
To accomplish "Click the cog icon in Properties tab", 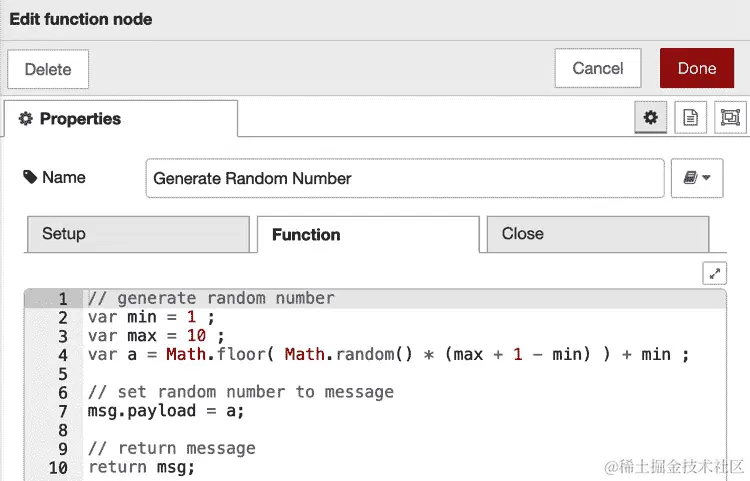I will pos(25,119).
